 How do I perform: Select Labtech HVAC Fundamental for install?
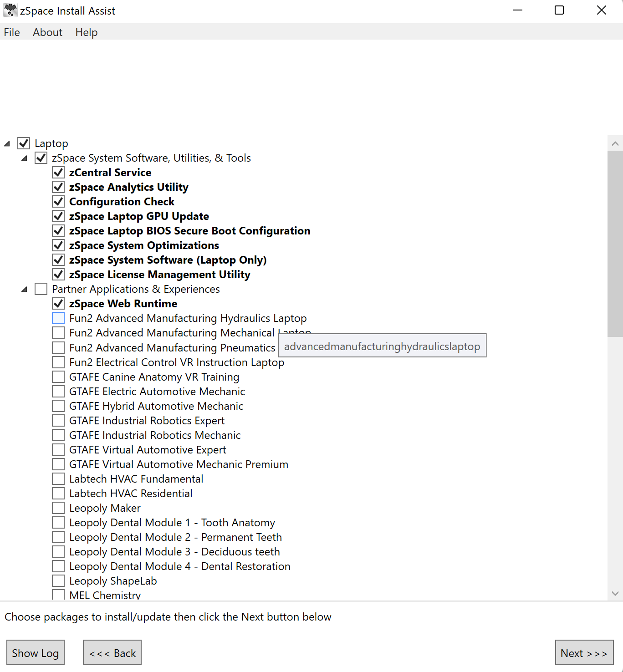(58, 479)
